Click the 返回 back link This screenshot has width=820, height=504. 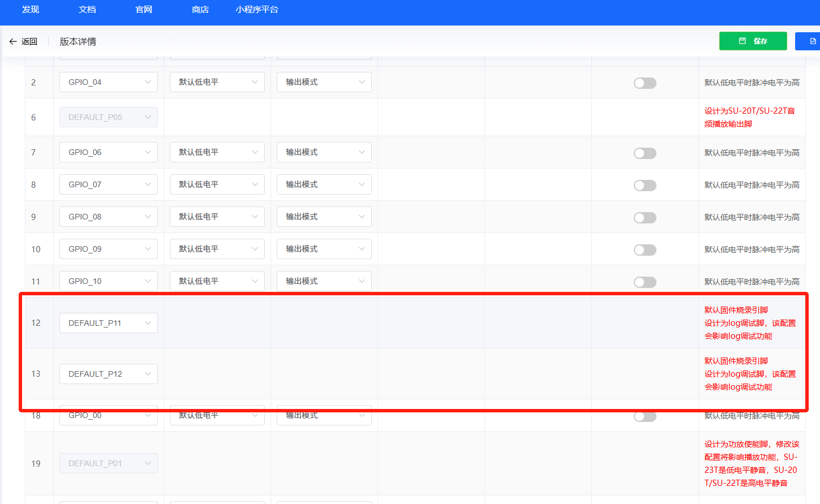coord(29,41)
